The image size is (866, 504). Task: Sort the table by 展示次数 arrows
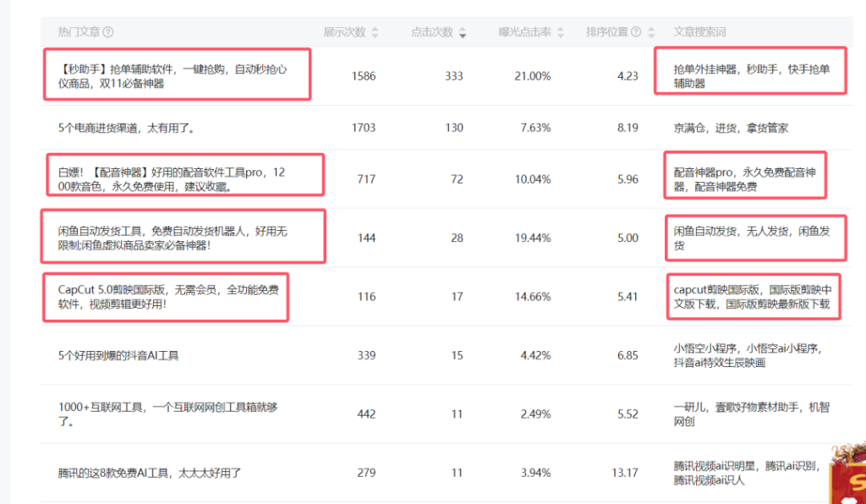pyautogui.click(x=375, y=32)
